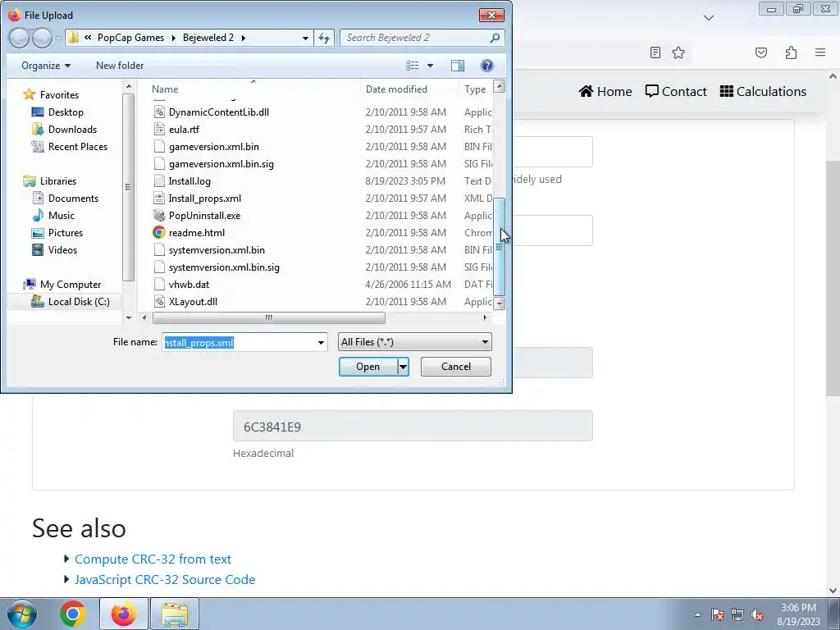Open the Calculations link on the webpage

[763, 92]
